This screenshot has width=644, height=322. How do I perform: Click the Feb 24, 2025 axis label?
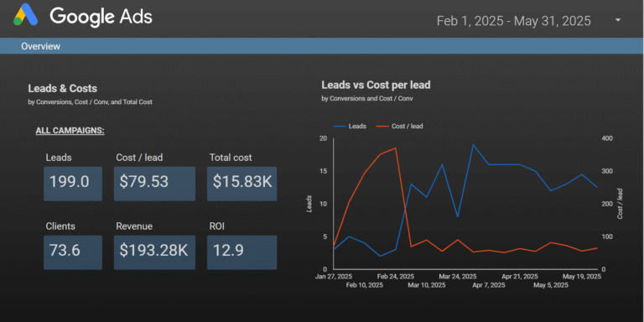396,277
